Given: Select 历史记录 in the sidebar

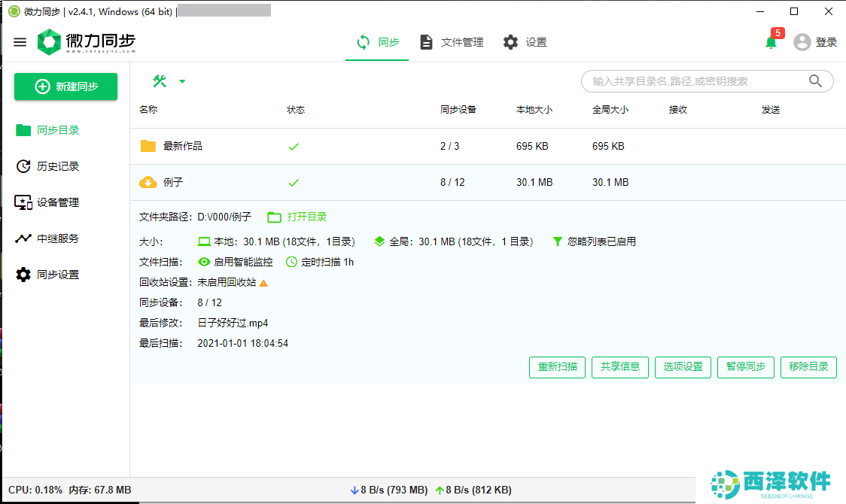Looking at the screenshot, I should tap(47, 166).
